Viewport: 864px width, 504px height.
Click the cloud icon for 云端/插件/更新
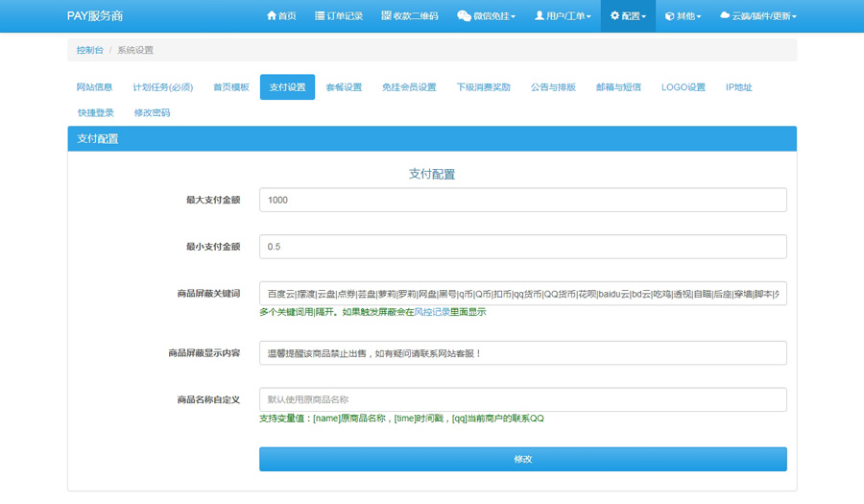[725, 16]
